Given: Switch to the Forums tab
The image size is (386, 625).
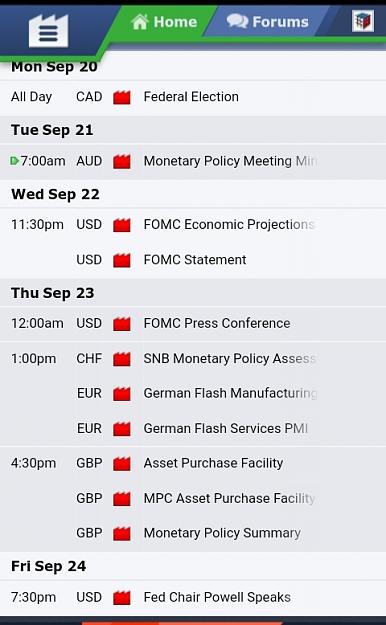Looking at the screenshot, I should [x=268, y=22].
